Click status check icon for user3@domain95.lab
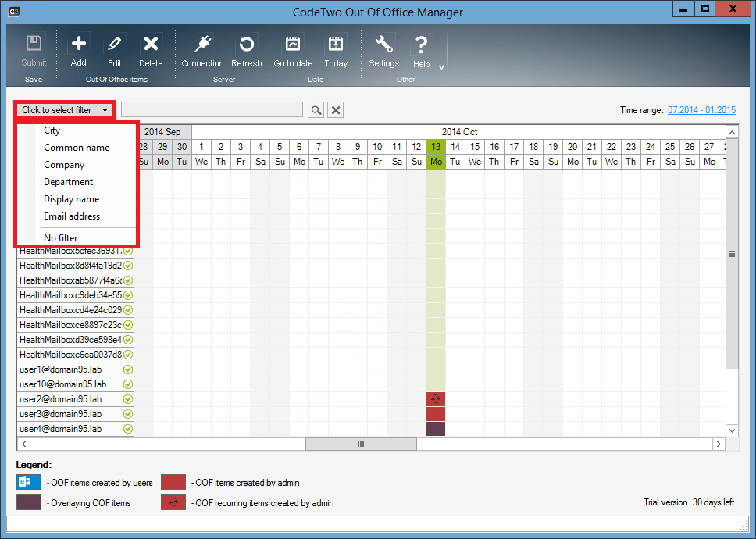The height and width of the screenshot is (539, 756). click(x=128, y=414)
